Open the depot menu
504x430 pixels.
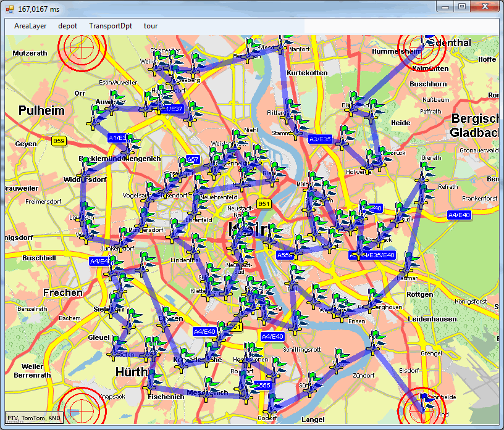click(x=68, y=26)
